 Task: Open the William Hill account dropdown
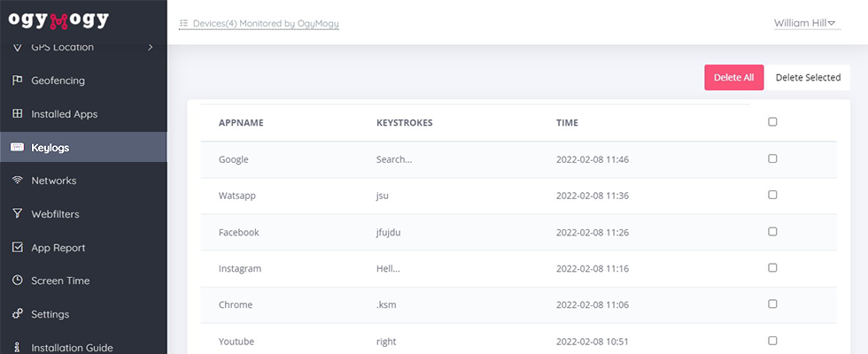[807, 23]
